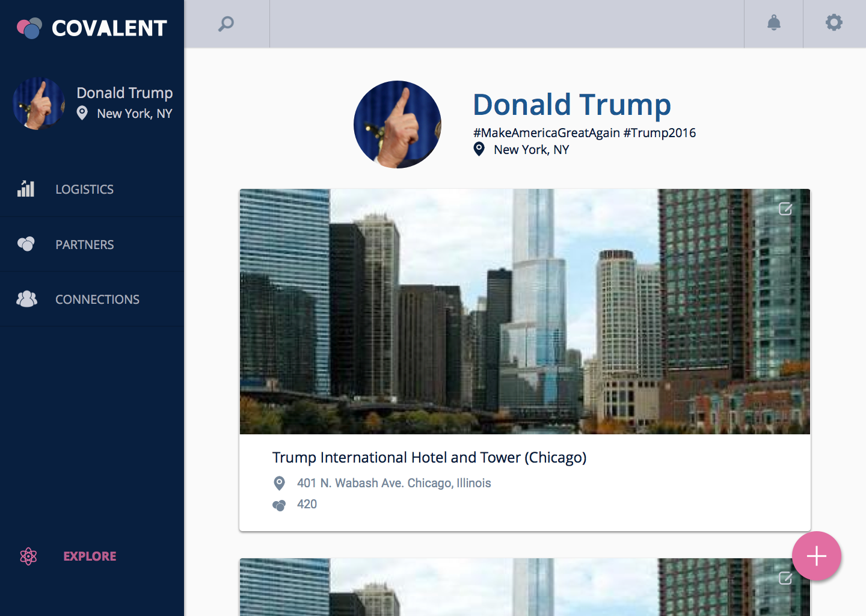
Task: Click the Explore atom icon
Action: [28, 556]
